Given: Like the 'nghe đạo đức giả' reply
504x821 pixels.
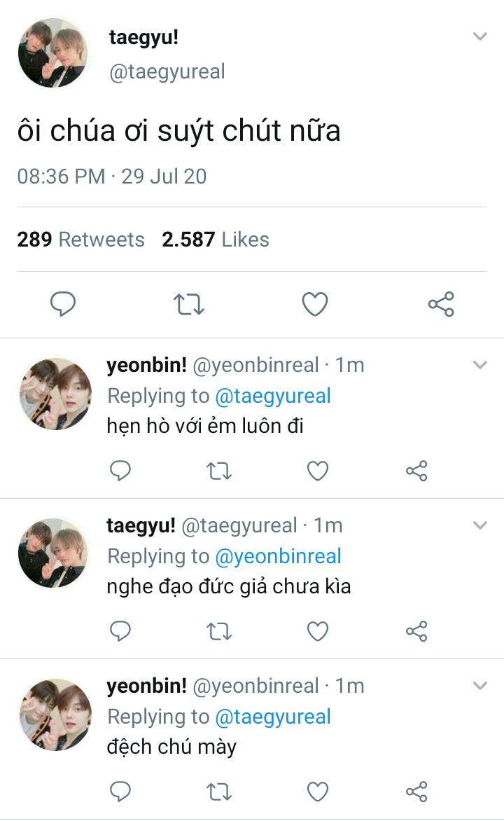Looking at the screenshot, I should click(318, 632).
